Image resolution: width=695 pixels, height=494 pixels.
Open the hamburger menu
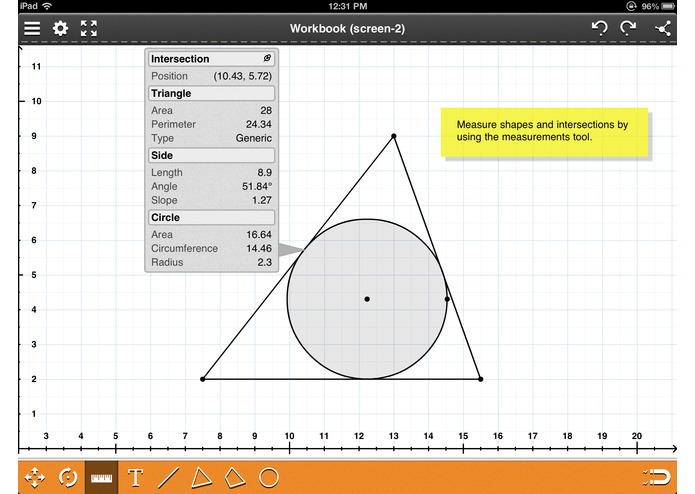(32, 28)
